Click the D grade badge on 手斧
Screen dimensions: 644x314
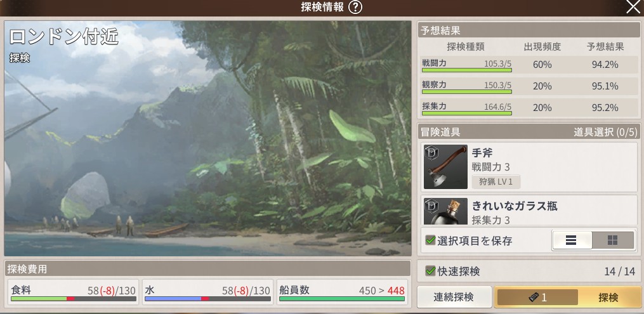coord(431,152)
